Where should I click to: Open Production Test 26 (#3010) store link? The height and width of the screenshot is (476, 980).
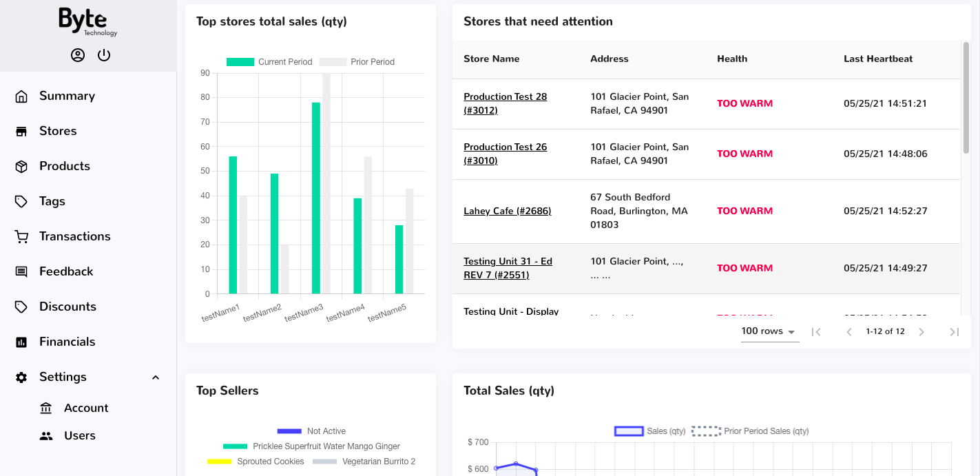[x=505, y=154]
